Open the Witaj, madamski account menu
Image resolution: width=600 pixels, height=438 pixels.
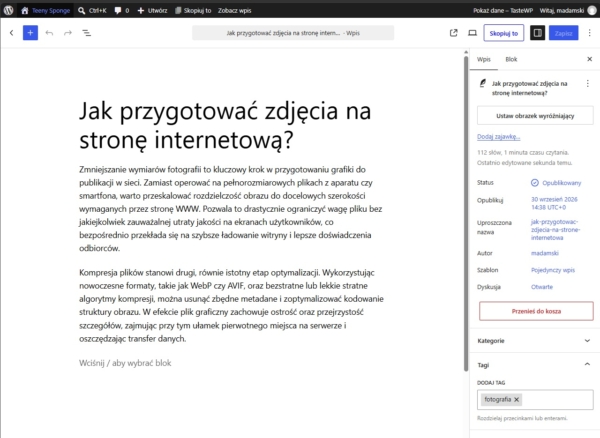[x=561, y=11]
